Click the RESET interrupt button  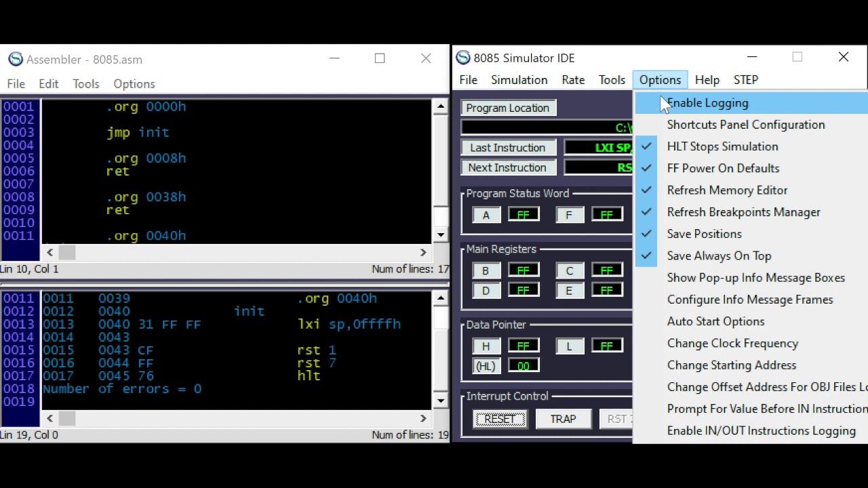point(500,419)
